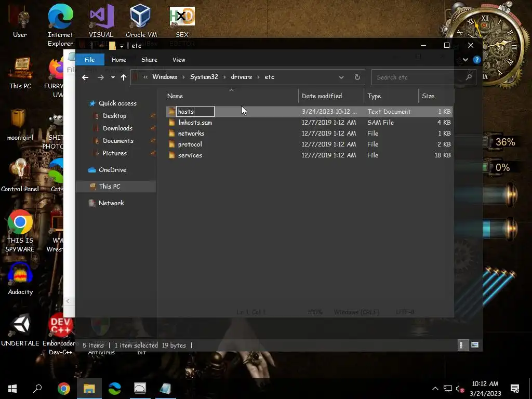Select Documents in navigation pane
The image size is (532, 399).
118,141
